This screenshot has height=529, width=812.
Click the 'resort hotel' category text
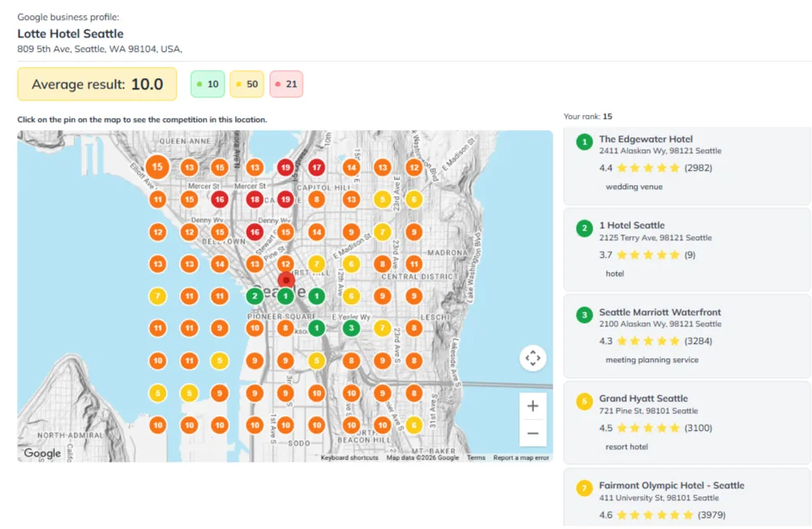point(627,447)
